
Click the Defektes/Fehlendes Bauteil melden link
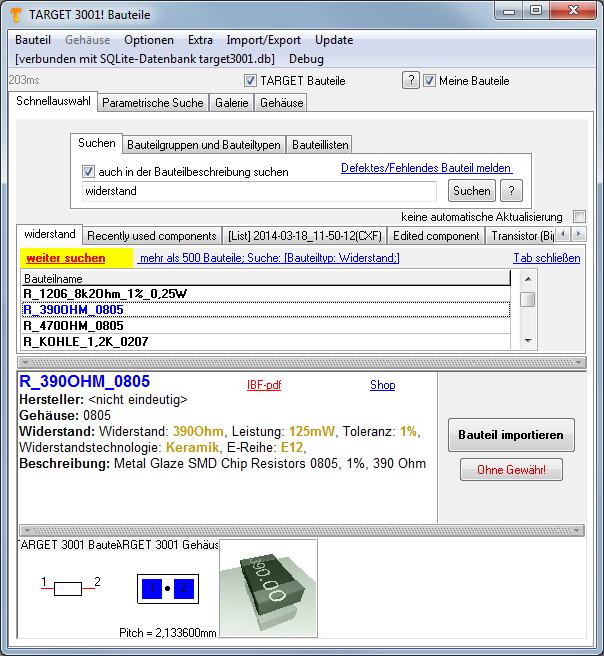pyautogui.click(x=426, y=168)
